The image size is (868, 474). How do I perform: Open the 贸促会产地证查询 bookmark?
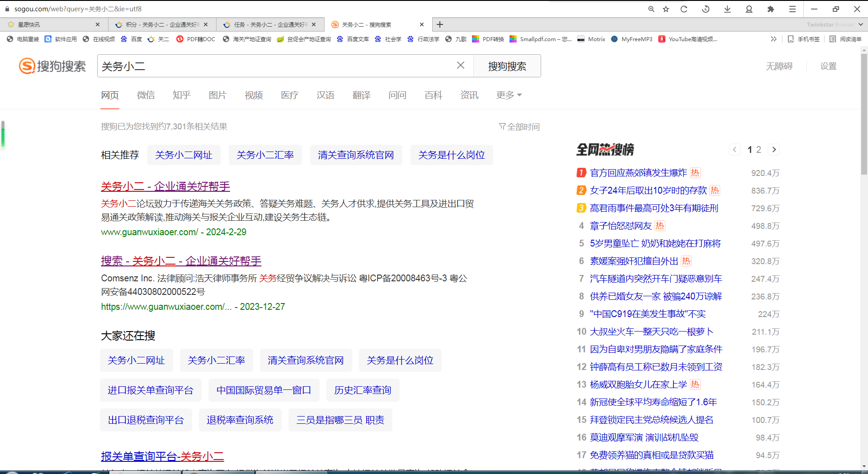point(304,39)
